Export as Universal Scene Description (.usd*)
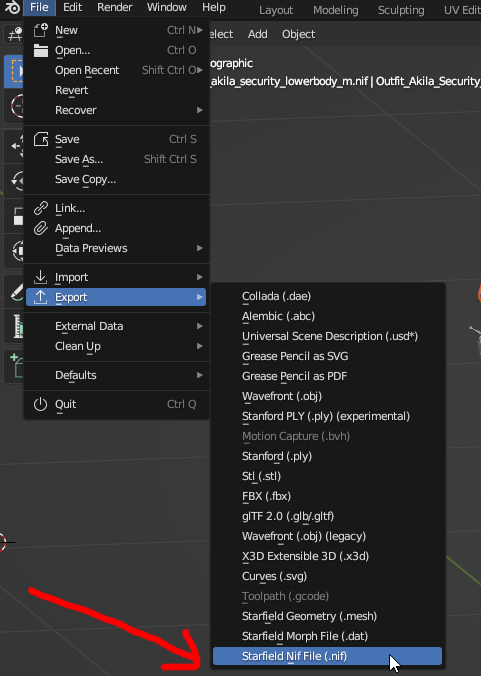This screenshot has height=676, width=481. (x=328, y=336)
